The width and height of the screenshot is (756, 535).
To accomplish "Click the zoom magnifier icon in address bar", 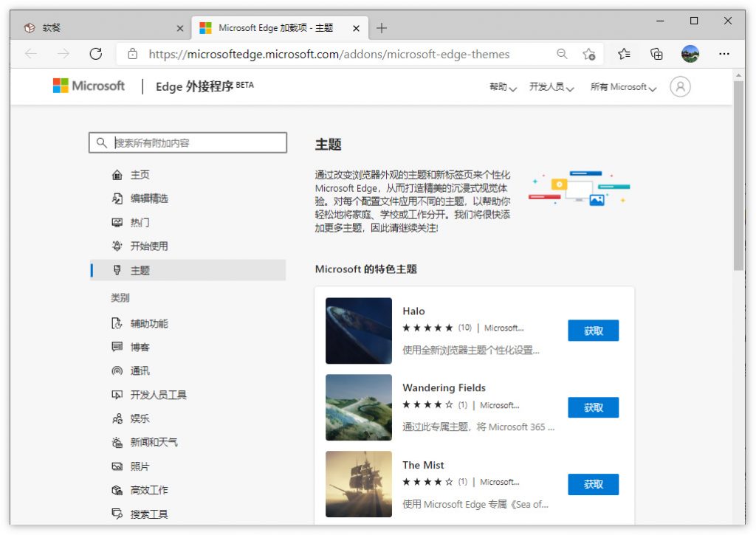I will click(562, 54).
